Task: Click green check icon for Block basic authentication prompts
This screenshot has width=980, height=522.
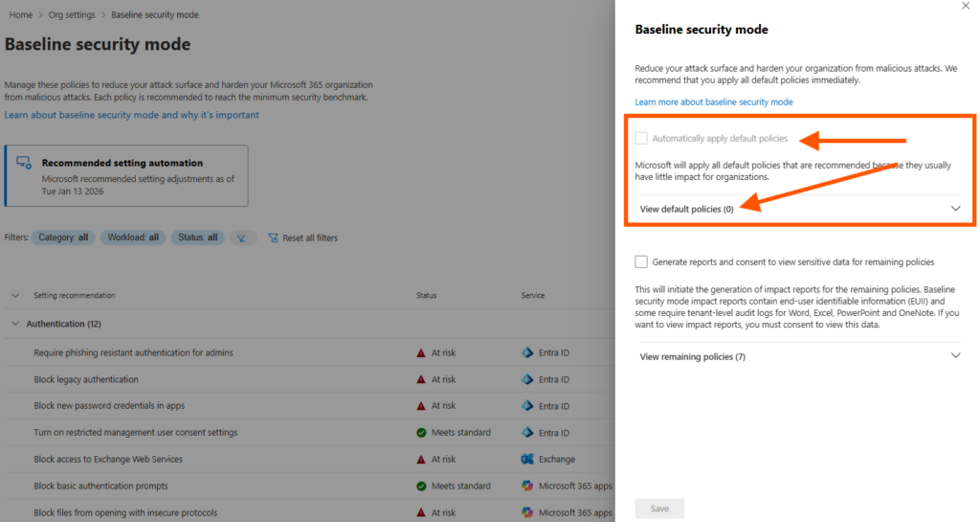Action: (421, 486)
